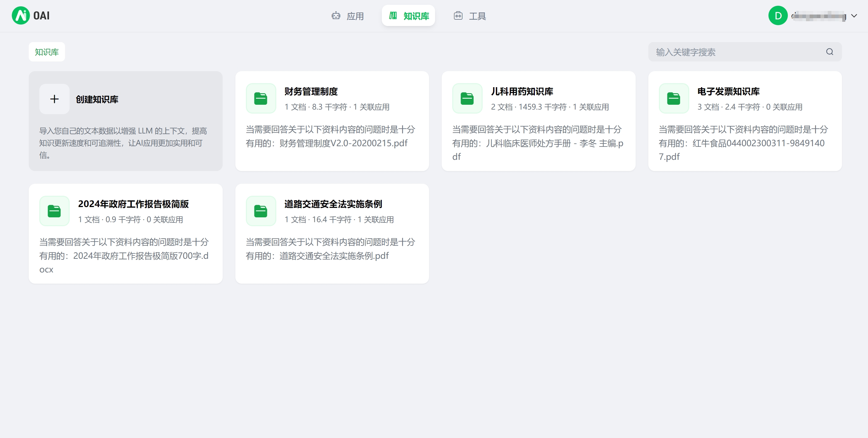868x438 pixels.
Task: Click the description mentioning 儿科临床医师处方手册
Action: (x=538, y=143)
